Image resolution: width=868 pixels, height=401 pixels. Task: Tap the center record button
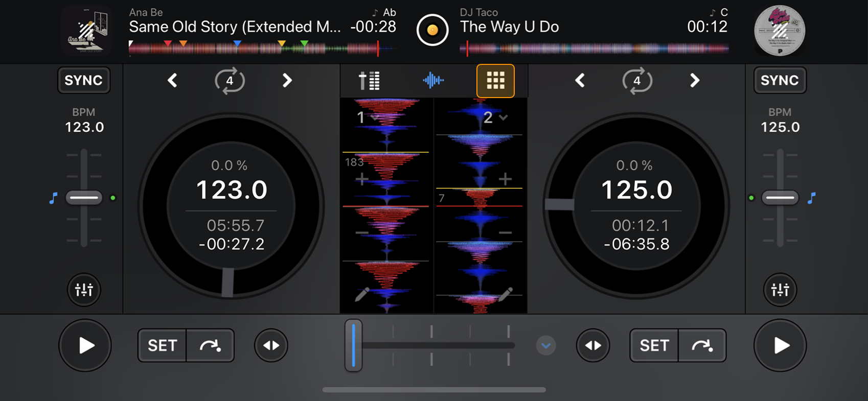click(x=432, y=30)
